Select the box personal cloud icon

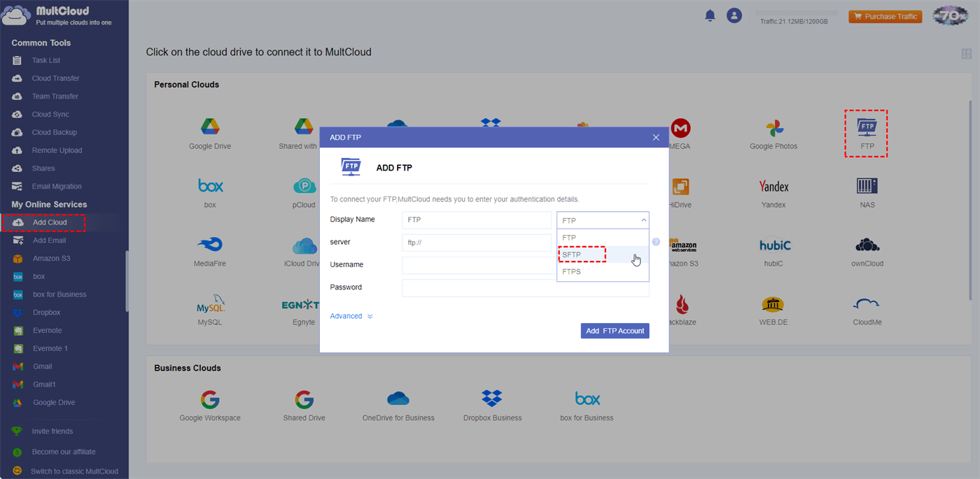210,185
